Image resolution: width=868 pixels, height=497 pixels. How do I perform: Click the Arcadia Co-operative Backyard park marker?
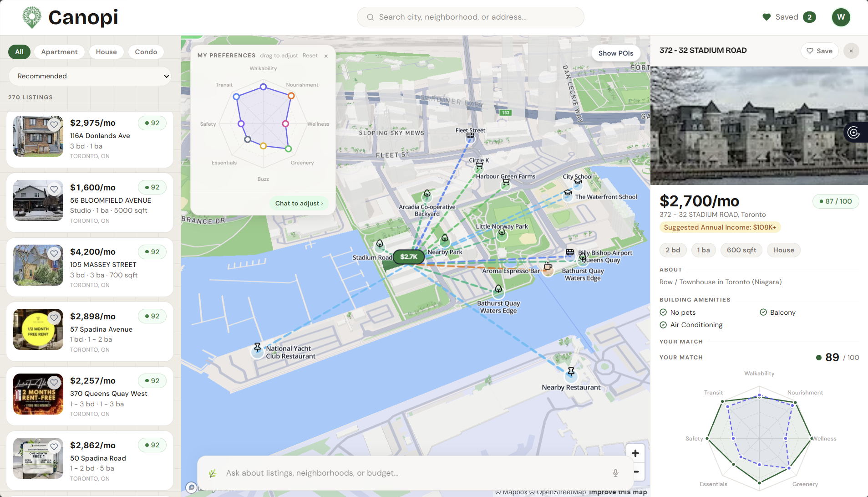point(427,195)
